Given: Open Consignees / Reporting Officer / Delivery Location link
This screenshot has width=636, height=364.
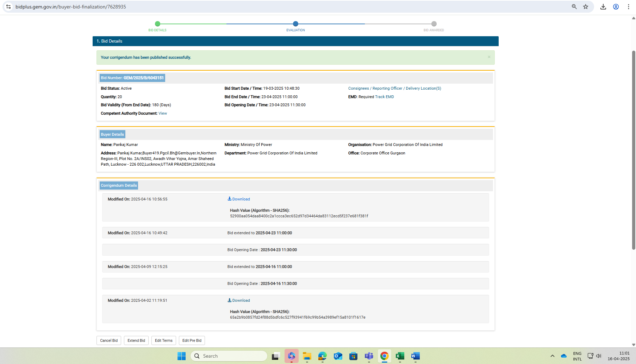Looking at the screenshot, I should coord(394,88).
